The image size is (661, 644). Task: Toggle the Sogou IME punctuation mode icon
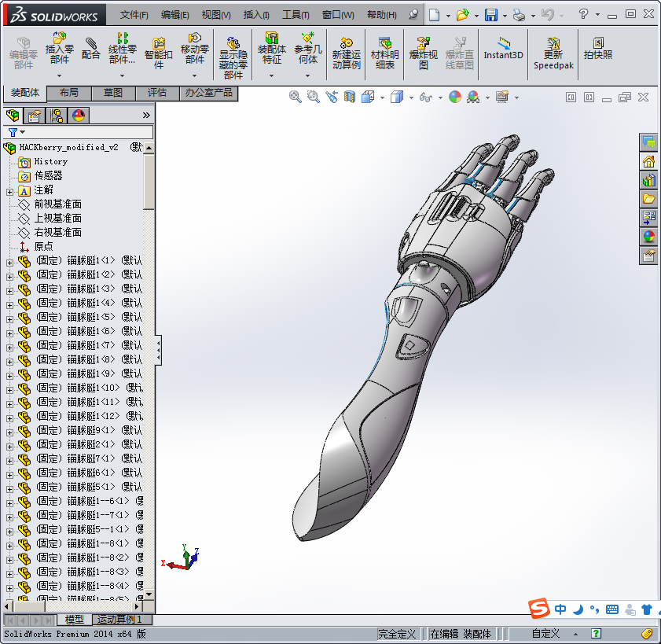click(x=594, y=609)
